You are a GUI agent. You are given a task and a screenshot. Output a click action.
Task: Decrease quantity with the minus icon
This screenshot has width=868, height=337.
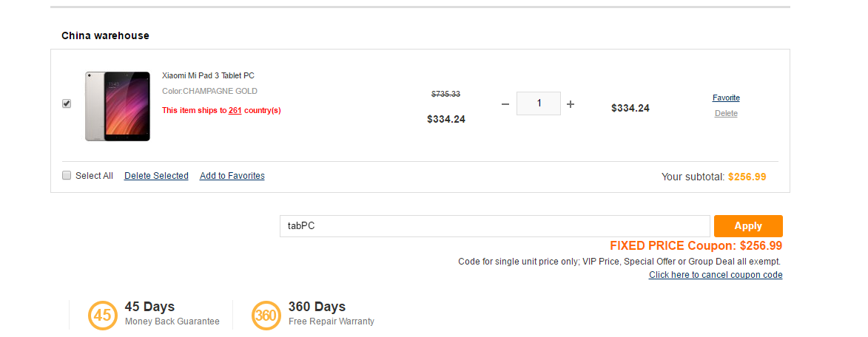[505, 104]
